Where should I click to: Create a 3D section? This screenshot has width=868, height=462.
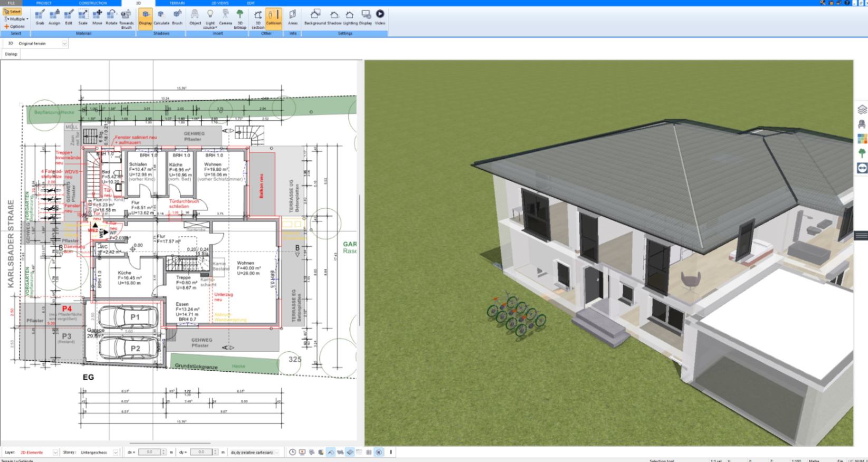click(x=257, y=19)
